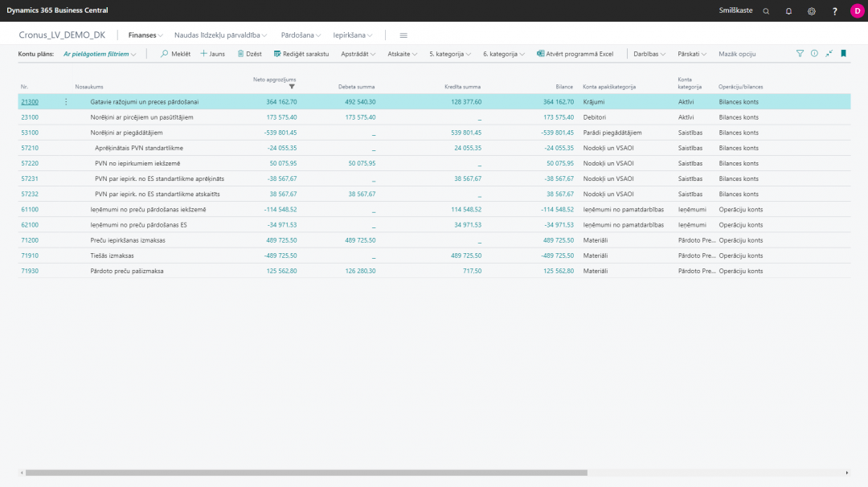This screenshot has width=868, height=487.
Task: Expand the Finanses menu
Action: tap(145, 35)
